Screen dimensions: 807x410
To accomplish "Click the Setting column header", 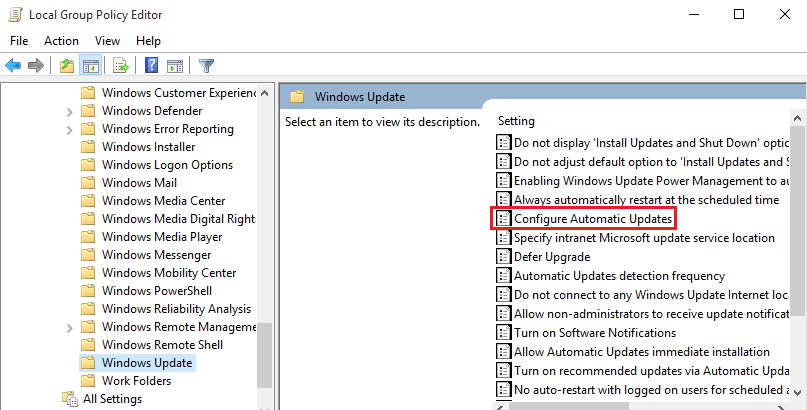I will pyautogui.click(x=517, y=121).
